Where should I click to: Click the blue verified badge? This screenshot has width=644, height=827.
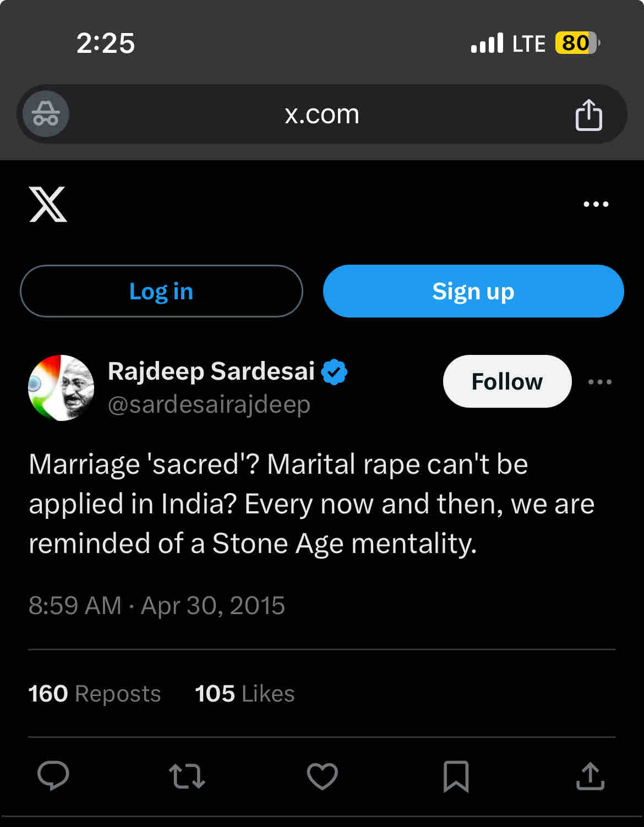(334, 372)
